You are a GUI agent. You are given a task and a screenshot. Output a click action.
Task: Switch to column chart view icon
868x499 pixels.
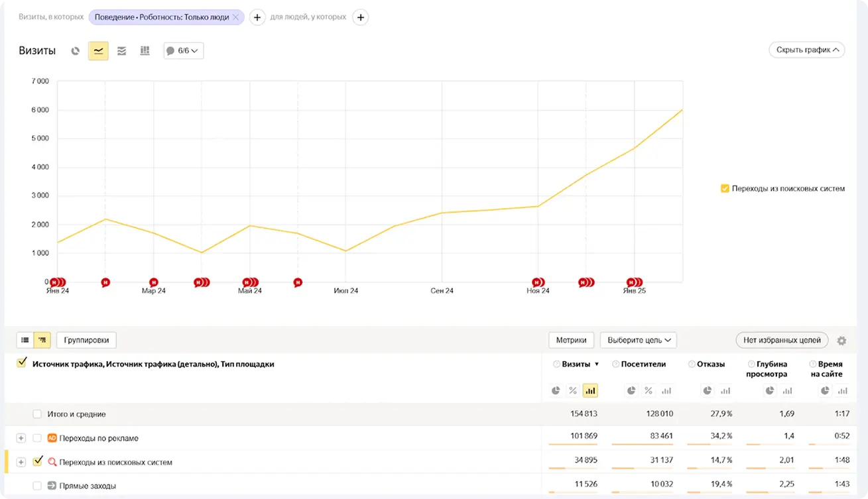point(145,51)
